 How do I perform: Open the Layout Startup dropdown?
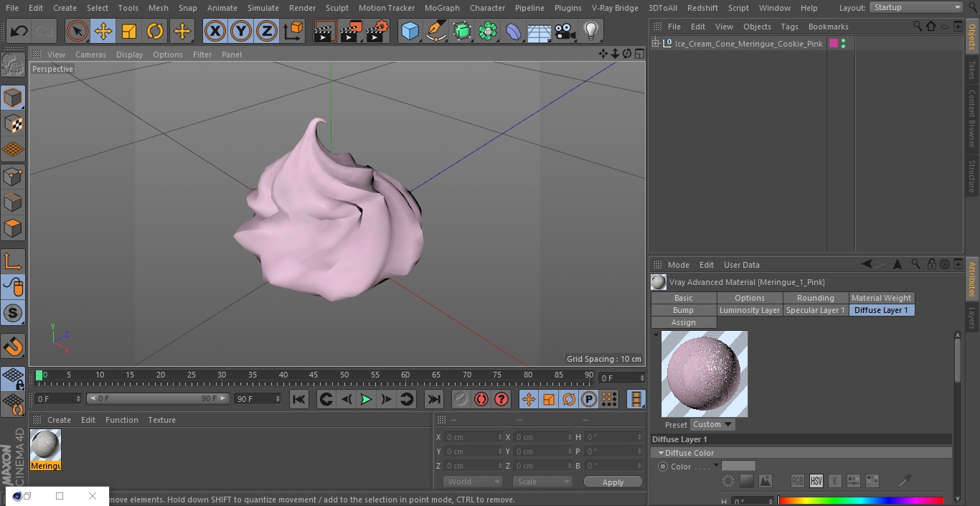click(x=917, y=7)
